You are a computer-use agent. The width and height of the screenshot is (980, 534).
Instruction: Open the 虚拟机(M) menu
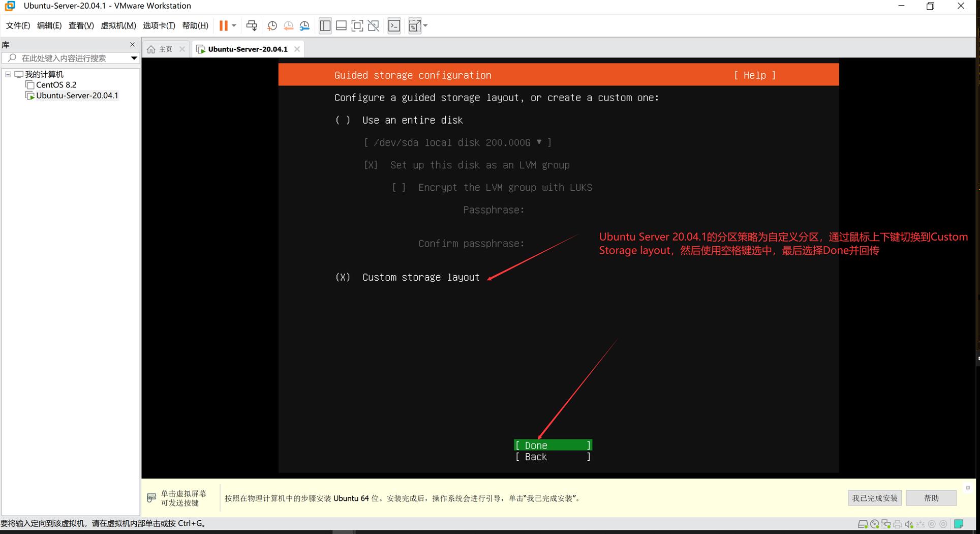click(118, 25)
